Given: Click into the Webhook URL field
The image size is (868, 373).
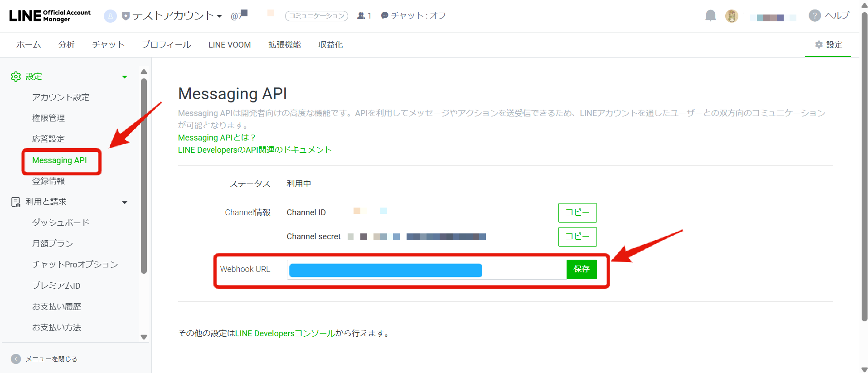Looking at the screenshot, I should click(x=427, y=270).
